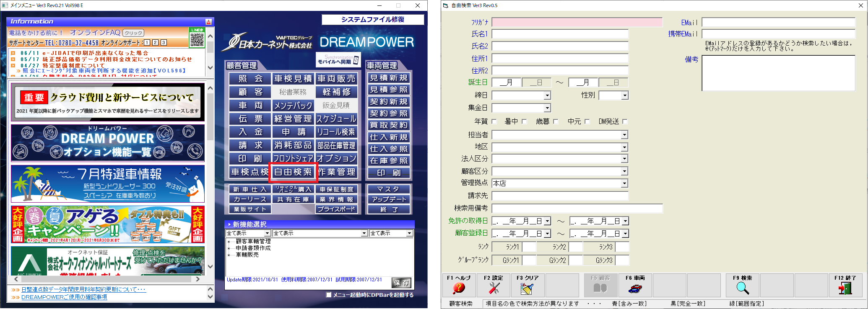The height and width of the screenshot is (309, 868).
Task: Click the 重要 クラウド費用 notice banner
Action: [x=108, y=102]
